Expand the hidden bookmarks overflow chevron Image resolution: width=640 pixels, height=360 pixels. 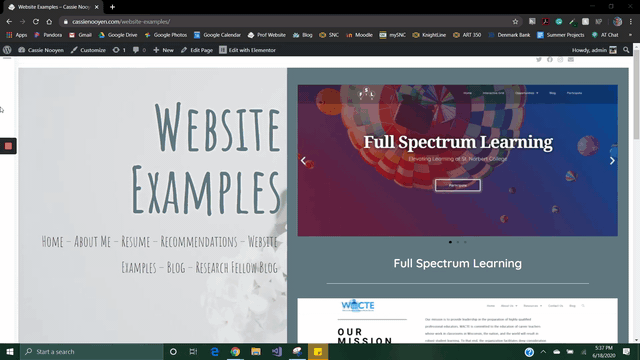630,35
